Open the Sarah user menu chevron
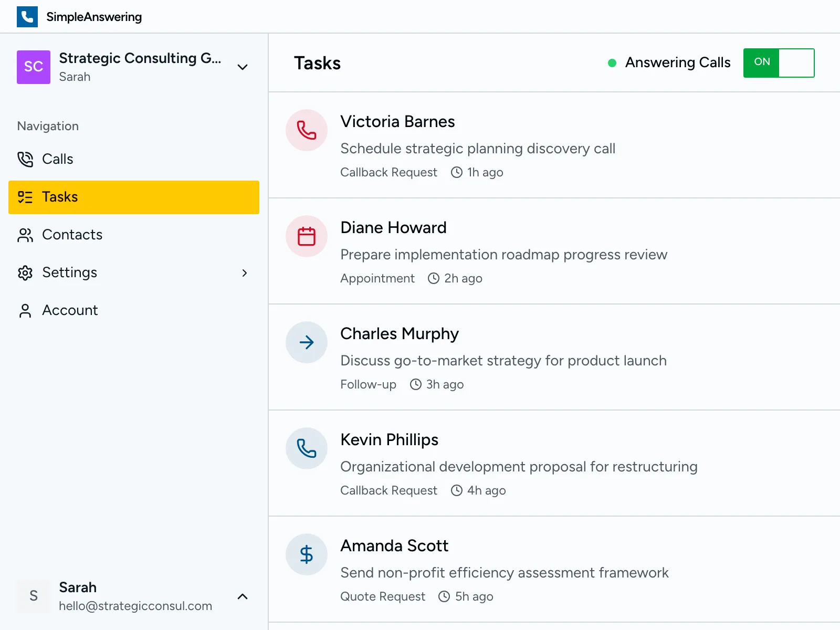Image resolution: width=840 pixels, height=630 pixels. 243,596
